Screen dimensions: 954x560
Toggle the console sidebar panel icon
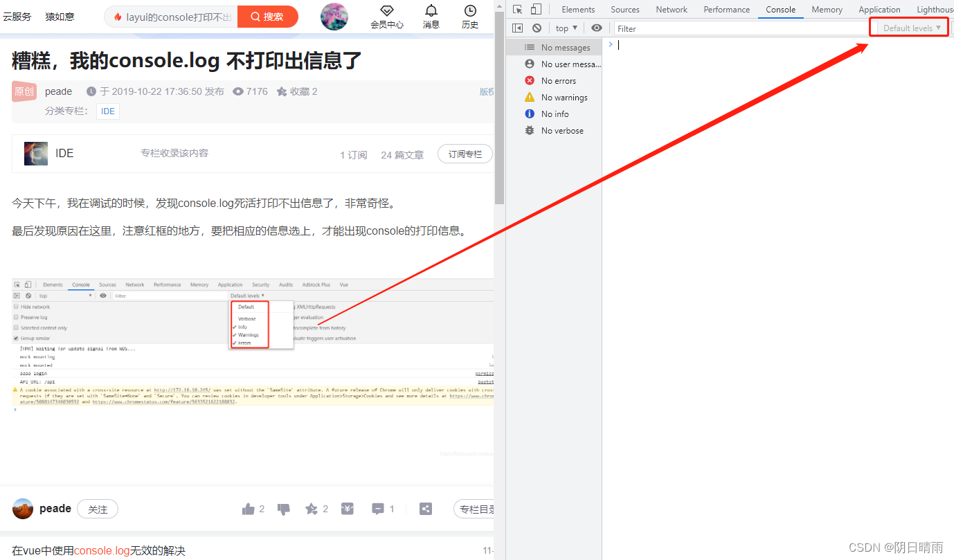tap(517, 28)
